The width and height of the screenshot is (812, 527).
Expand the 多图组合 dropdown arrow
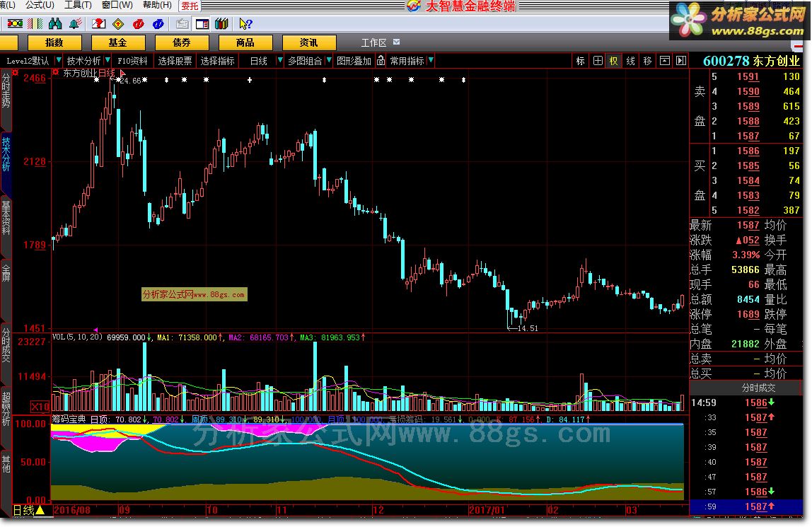point(329,61)
